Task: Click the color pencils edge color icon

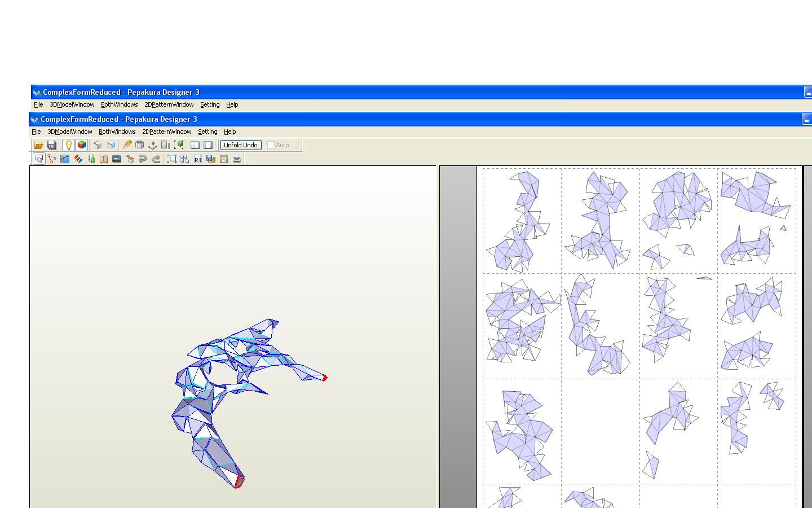Action: tap(78, 159)
